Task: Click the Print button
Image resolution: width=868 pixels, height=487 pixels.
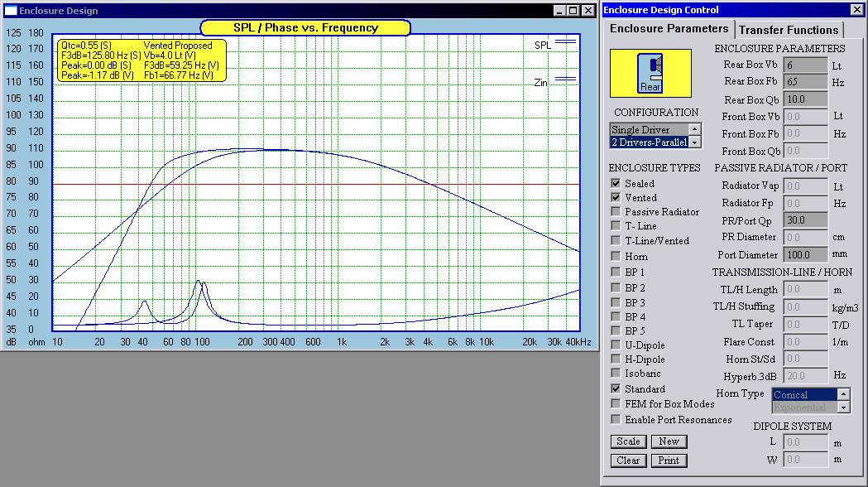Action: (669, 460)
